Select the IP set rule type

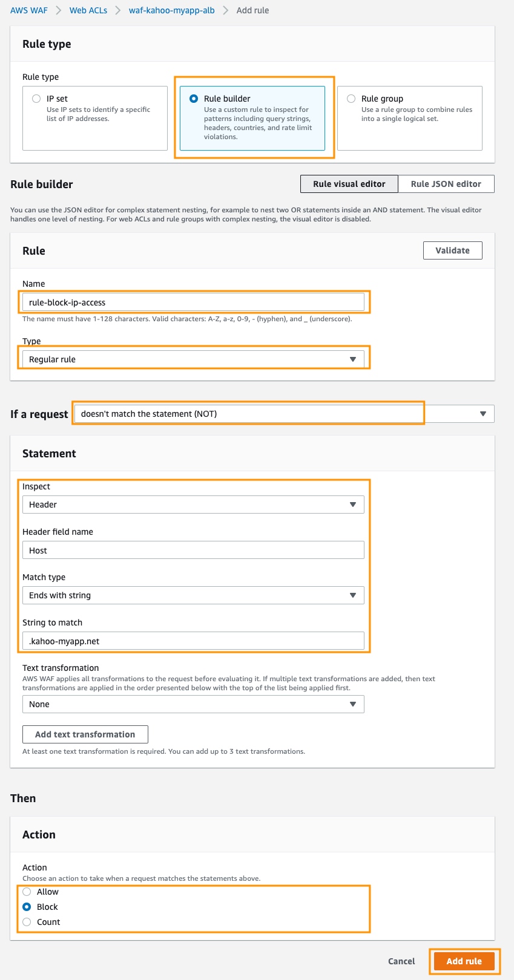tap(36, 99)
